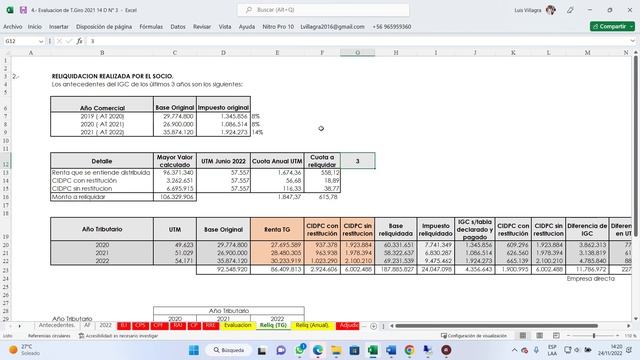Image resolution: width=640 pixels, height=360 pixels.
Task: Click zoom out minus in status bar
Action: 568,336
